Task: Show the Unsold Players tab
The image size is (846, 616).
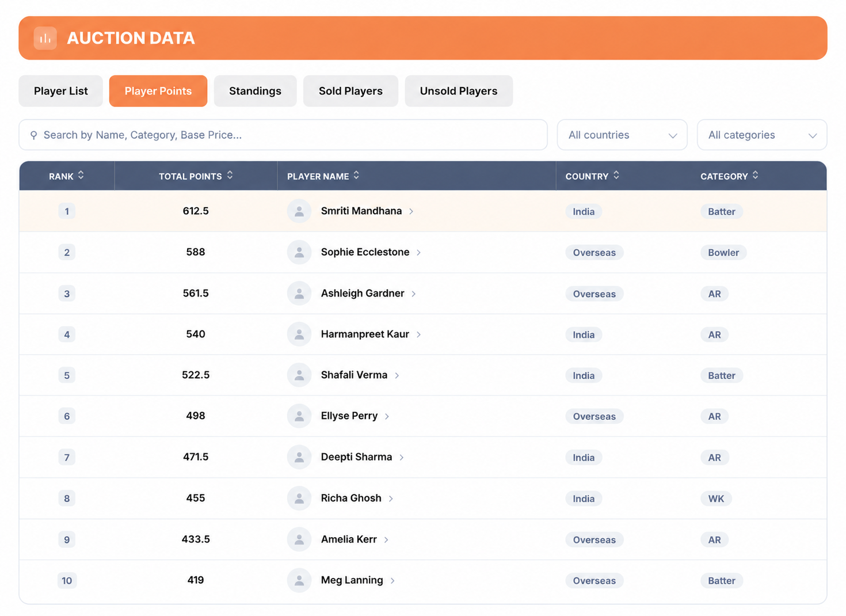Action: coord(459,91)
